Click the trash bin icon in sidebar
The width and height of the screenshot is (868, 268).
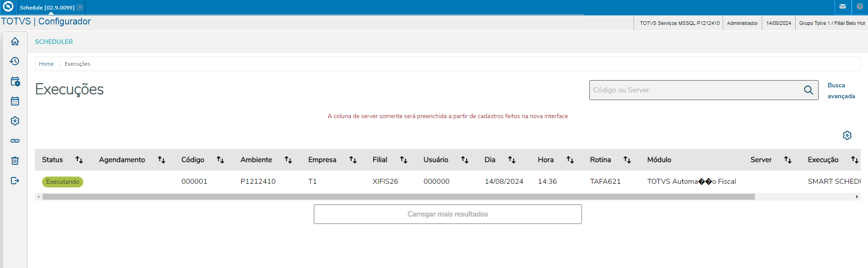[x=15, y=161]
